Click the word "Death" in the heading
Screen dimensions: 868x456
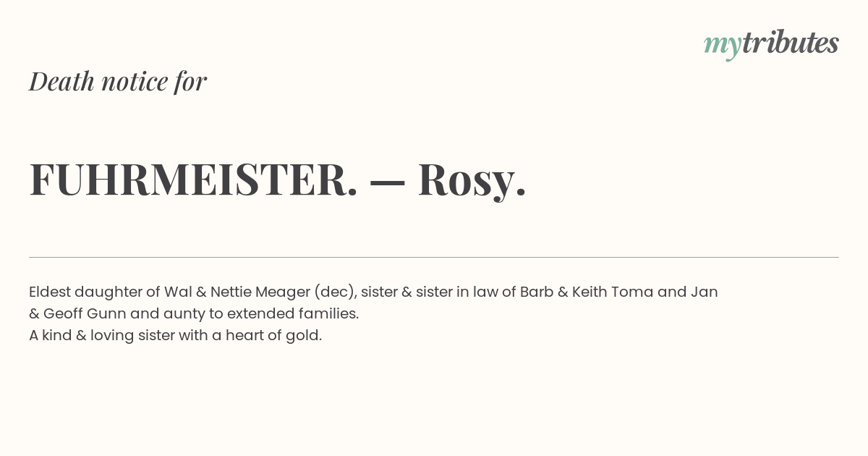tap(62, 81)
